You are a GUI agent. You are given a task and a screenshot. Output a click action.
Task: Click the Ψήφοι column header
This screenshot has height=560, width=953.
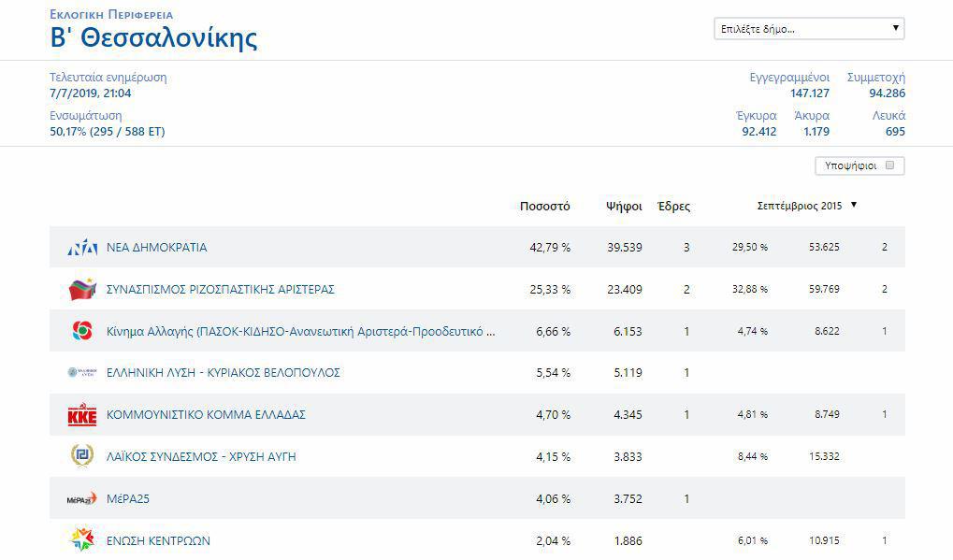[624, 207]
